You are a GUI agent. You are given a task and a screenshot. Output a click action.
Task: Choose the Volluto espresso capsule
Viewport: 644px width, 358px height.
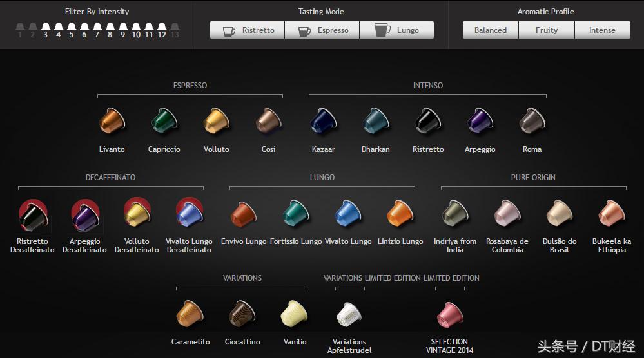(216, 120)
